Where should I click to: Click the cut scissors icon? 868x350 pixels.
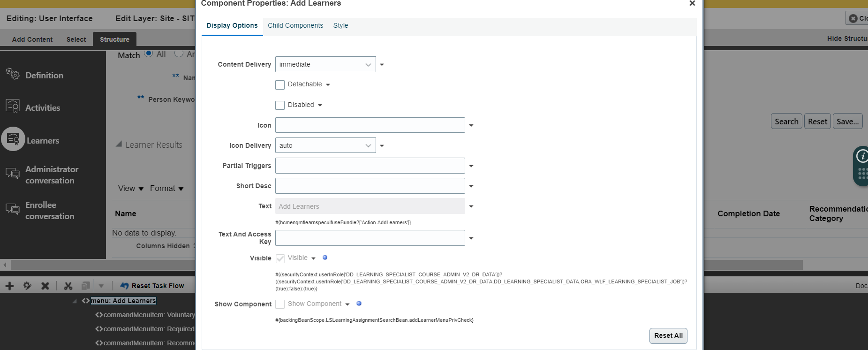(x=68, y=286)
